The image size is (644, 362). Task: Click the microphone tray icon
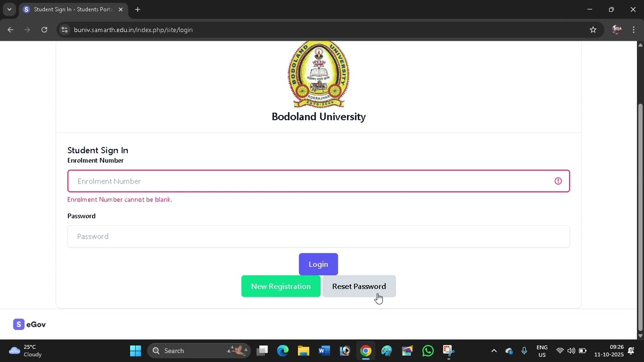pyautogui.click(x=524, y=350)
